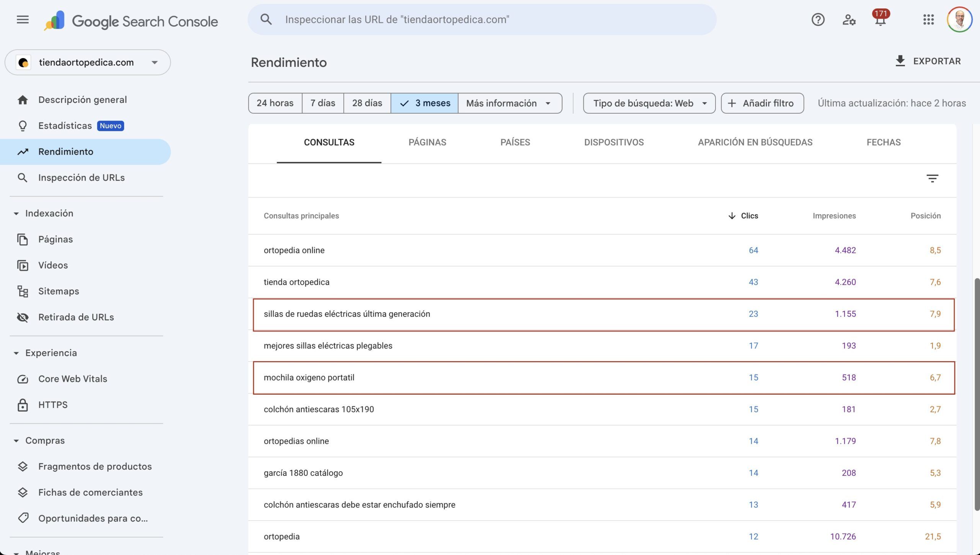Sort table by Impresiones column
Screen dimensions: 980x555
tap(834, 216)
